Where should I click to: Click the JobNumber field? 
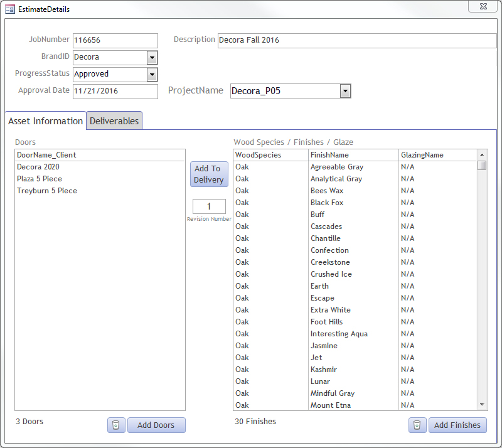coord(115,40)
